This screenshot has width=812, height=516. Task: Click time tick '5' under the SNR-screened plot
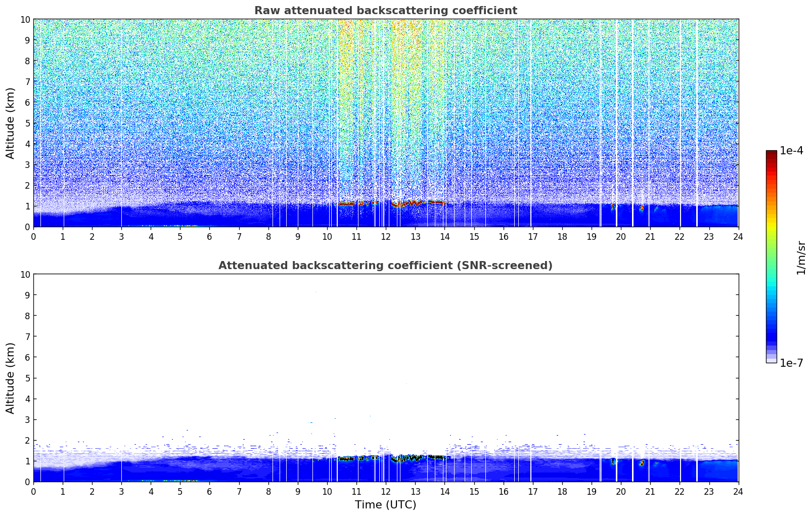(180, 491)
